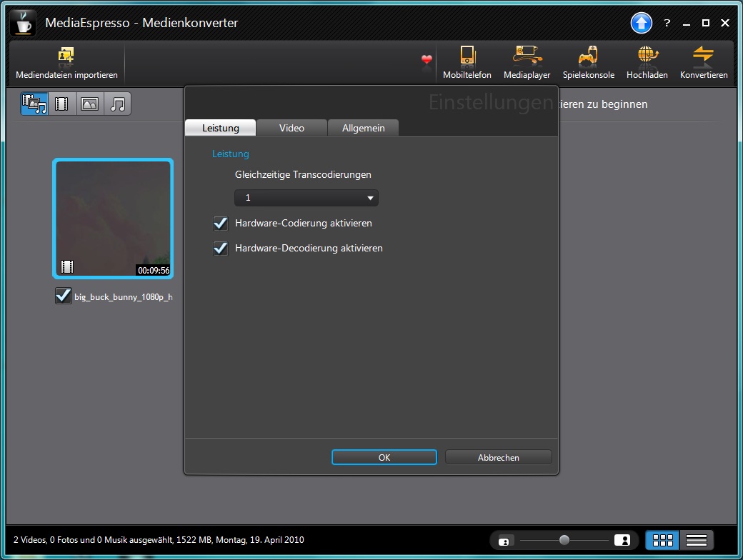Click the big_buck_bunny_1080p_h file name
The width and height of the screenshot is (743, 560).
pos(123,297)
